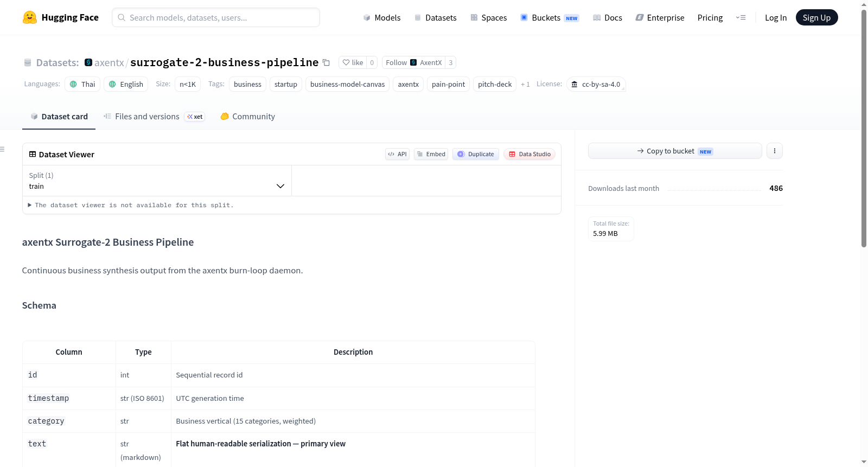Focus the search models, datasets, users field

[x=216, y=17]
